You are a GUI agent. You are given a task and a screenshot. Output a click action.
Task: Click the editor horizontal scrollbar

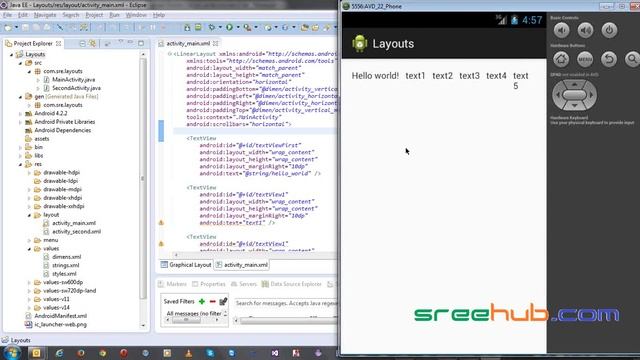click(255, 255)
